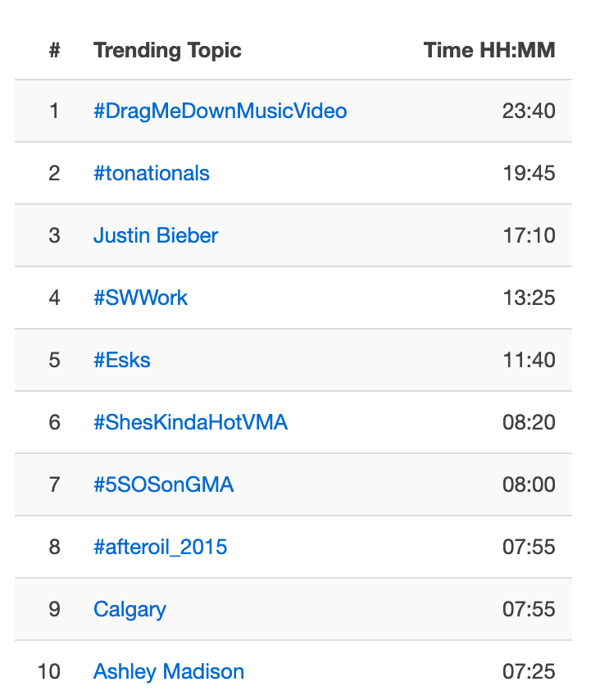The image size is (600, 700).
Task: Click the Trending Topic column header
Action: pyautogui.click(x=167, y=50)
